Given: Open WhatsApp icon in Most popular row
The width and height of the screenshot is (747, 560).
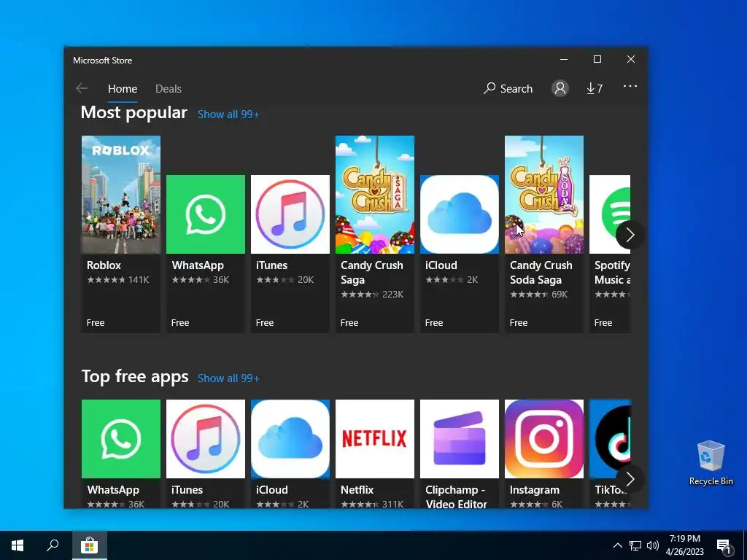Looking at the screenshot, I should 205,214.
